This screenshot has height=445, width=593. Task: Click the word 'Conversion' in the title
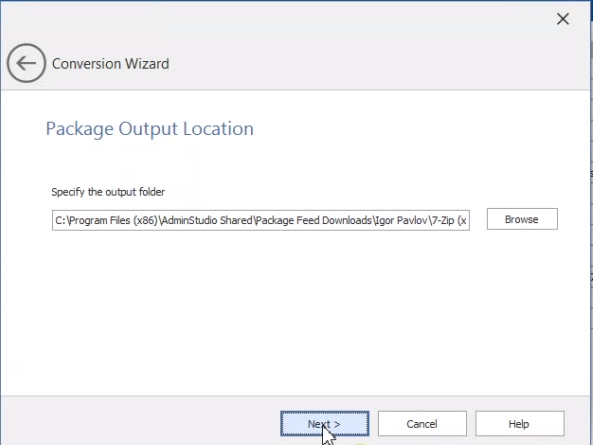87,64
